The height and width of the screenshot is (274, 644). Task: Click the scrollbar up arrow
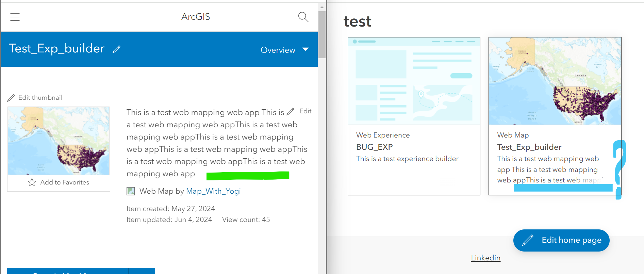point(322,7)
